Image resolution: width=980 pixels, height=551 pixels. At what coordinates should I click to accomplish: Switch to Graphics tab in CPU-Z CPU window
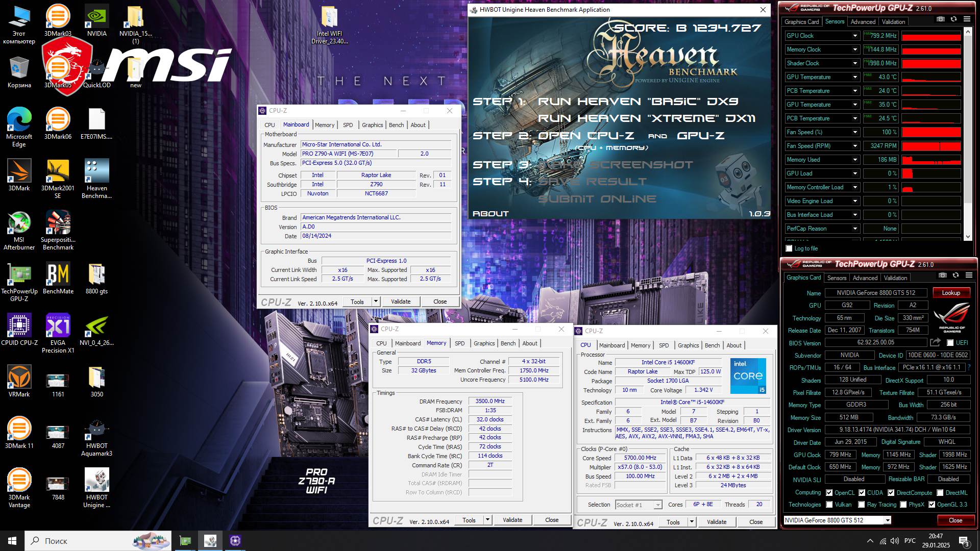point(689,345)
